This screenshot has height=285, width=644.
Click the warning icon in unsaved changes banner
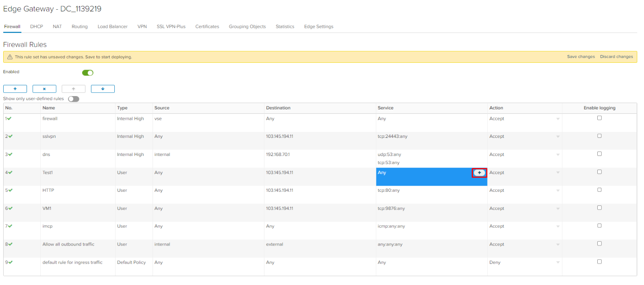coord(10,57)
